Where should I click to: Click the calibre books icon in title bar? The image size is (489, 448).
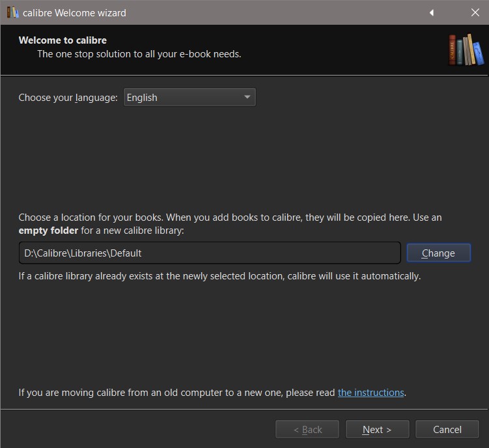click(12, 12)
